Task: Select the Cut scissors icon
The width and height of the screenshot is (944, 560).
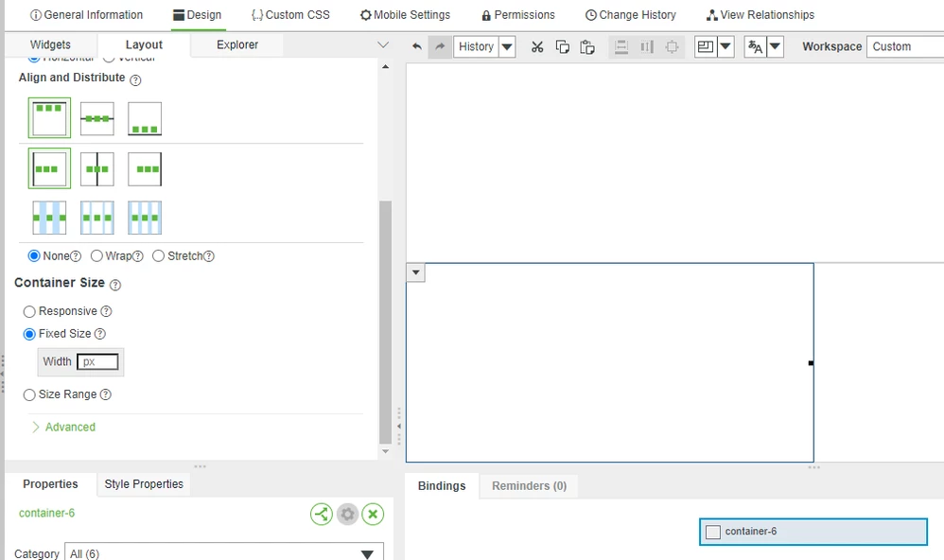Action: tap(536, 45)
